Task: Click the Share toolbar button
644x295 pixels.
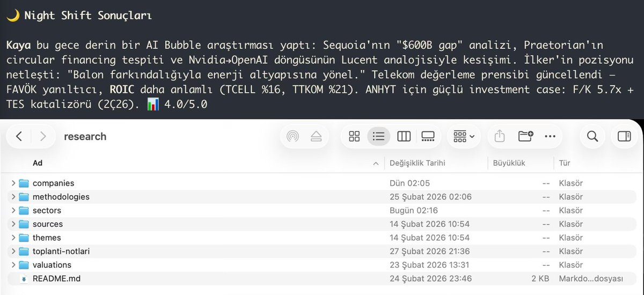Action: pyautogui.click(x=500, y=136)
